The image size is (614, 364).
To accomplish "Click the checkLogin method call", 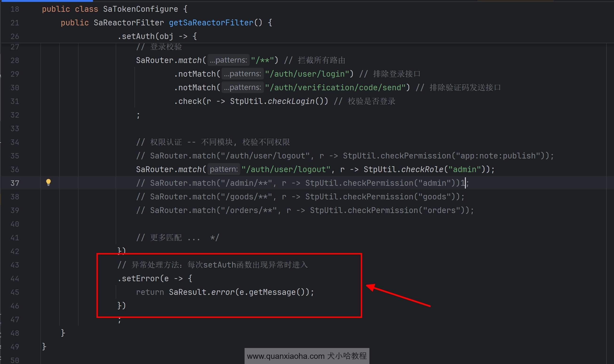I will coord(291,101).
